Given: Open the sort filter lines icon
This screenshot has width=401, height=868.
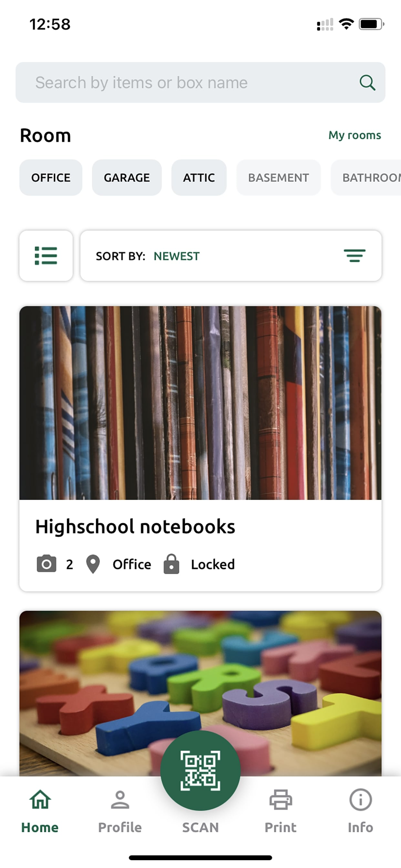Looking at the screenshot, I should pyautogui.click(x=355, y=256).
